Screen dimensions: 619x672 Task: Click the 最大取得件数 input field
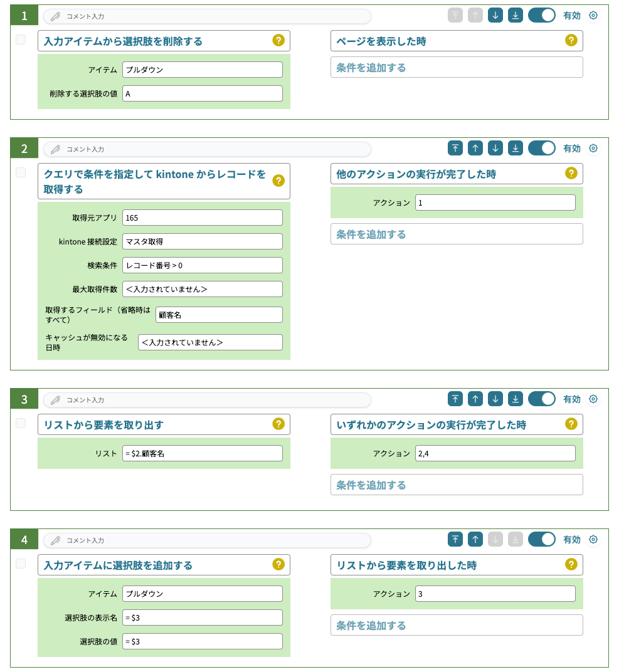coord(203,289)
